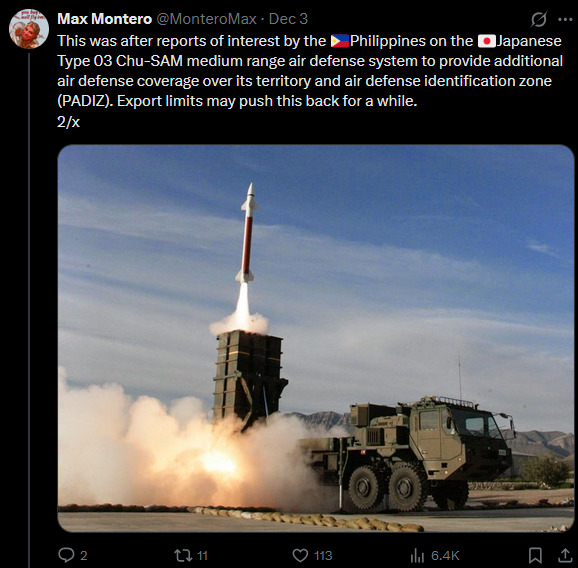Click the share upload icon

(565, 555)
